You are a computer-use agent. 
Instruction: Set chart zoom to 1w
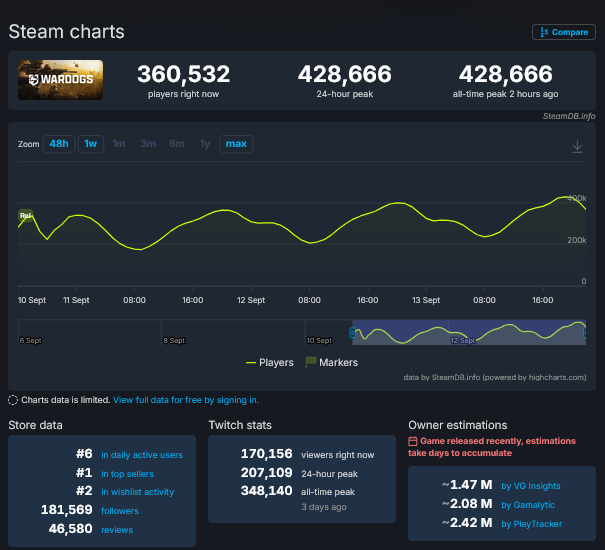[91, 144]
